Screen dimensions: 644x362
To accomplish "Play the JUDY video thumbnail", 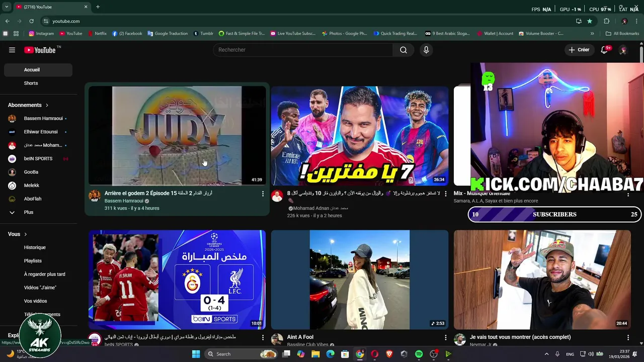I will click(x=177, y=136).
